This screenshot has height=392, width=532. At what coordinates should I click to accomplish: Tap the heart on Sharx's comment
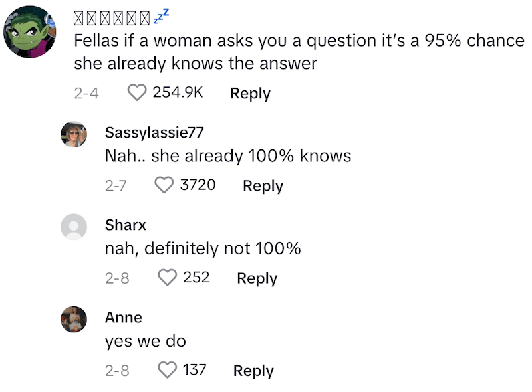(x=167, y=278)
